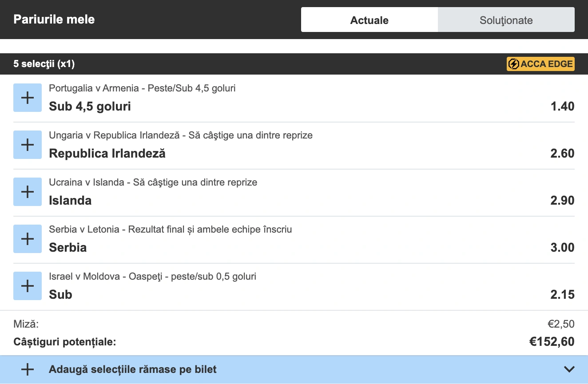Click the lightning bolt icon in ACCA EDGE
This screenshot has height=384, width=588.
coord(515,63)
